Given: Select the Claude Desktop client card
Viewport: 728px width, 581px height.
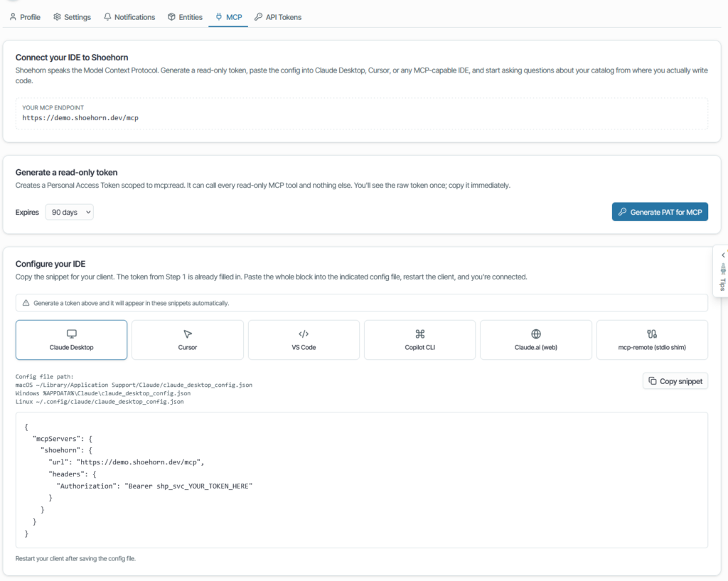Looking at the screenshot, I should pyautogui.click(x=72, y=340).
